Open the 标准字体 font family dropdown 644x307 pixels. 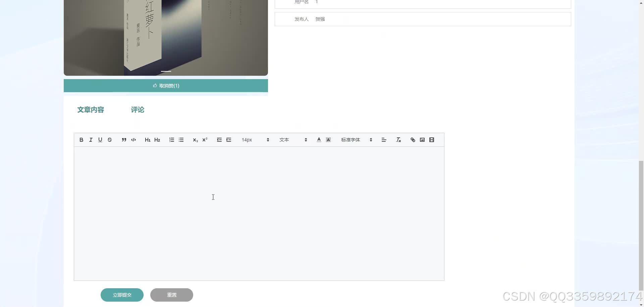tap(357, 140)
